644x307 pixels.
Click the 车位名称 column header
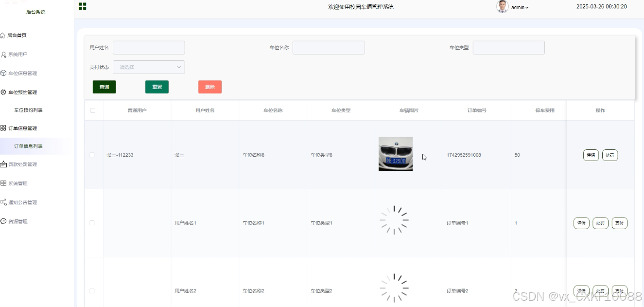point(273,110)
